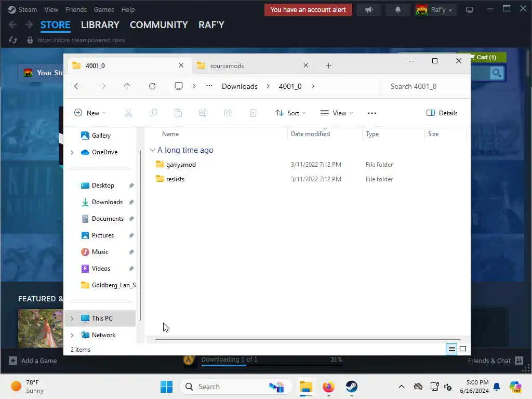The width and height of the screenshot is (532, 399).
Task: Click the Steam store search magnifier icon
Action: pyautogui.click(x=497, y=73)
